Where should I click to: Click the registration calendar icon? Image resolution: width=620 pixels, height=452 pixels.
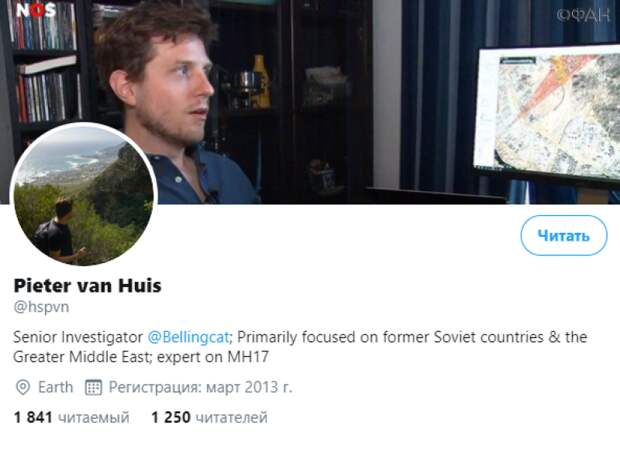[94, 387]
